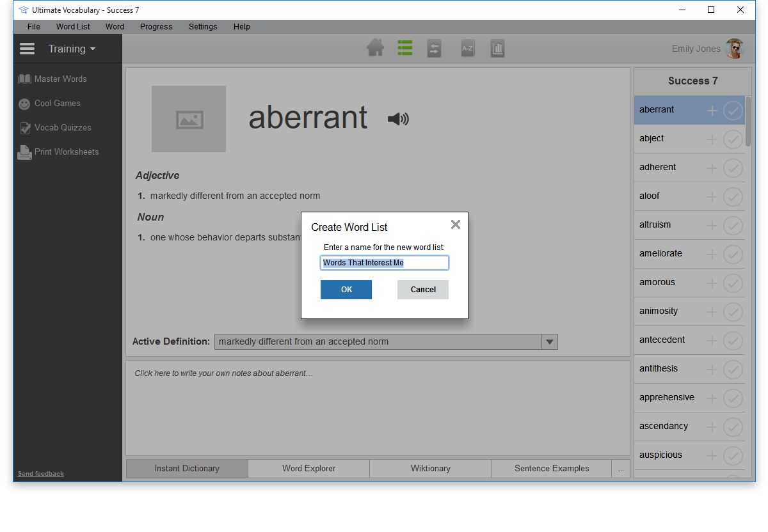Switch to the Wiktionary tab
768x532 pixels.
430,469
